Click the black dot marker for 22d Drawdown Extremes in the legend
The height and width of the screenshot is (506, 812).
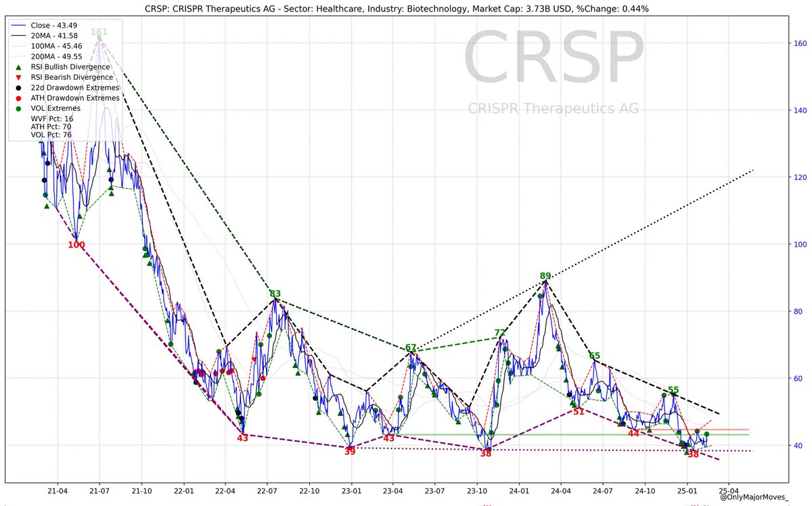(19, 87)
